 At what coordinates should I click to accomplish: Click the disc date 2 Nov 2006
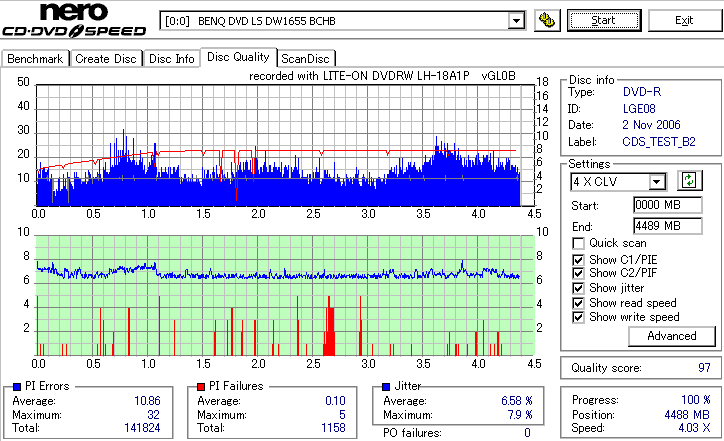[651, 125]
